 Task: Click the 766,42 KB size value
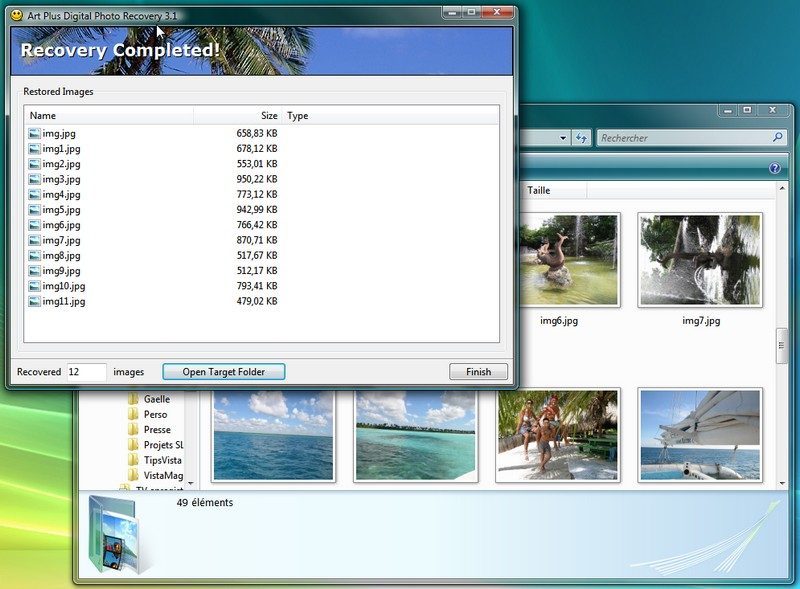coord(257,225)
